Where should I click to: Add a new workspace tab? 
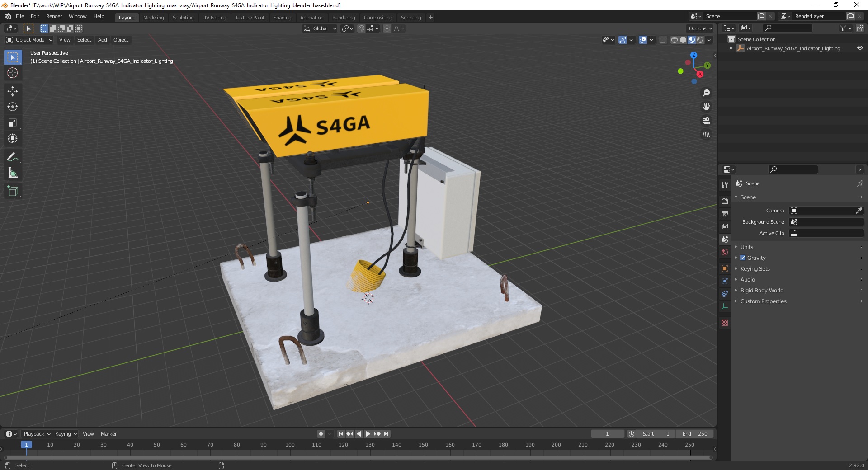pyautogui.click(x=430, y=18)
